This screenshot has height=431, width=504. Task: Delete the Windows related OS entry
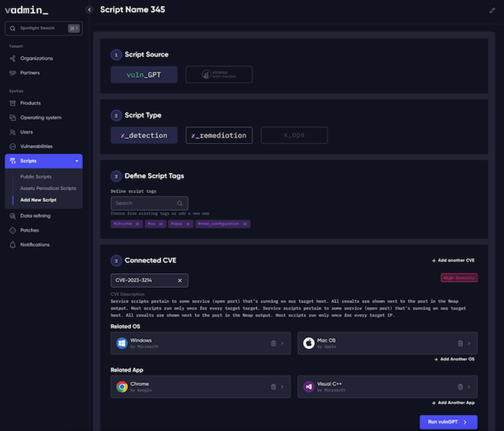(x=274, y=343)
